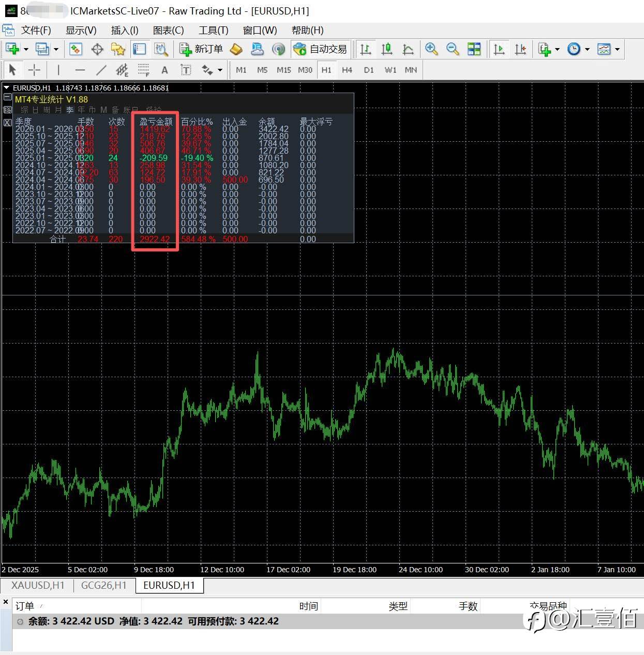Toggle the 自动交易 auto trading button
This screenshot has width=644, height=655.
[320, 49]
